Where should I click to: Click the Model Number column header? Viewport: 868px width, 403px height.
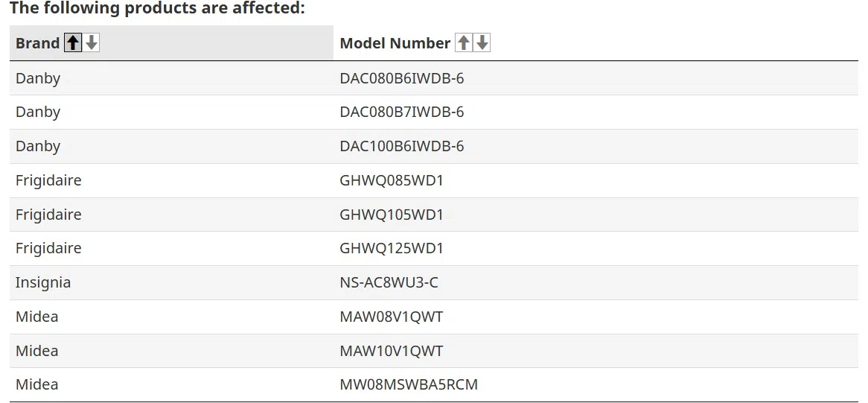[395, 43]
